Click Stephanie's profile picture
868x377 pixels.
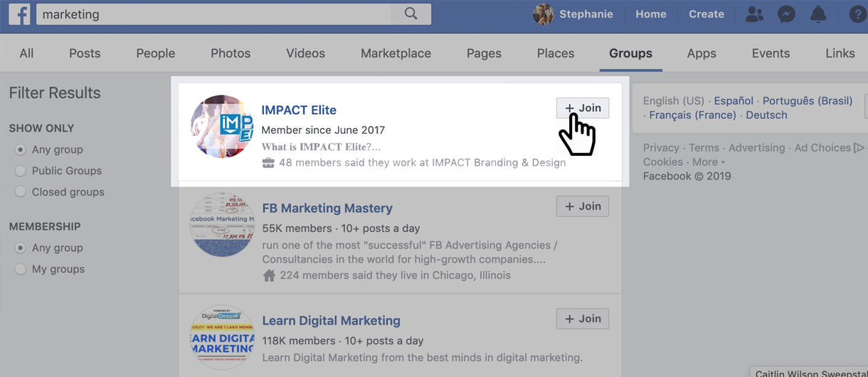544,14
